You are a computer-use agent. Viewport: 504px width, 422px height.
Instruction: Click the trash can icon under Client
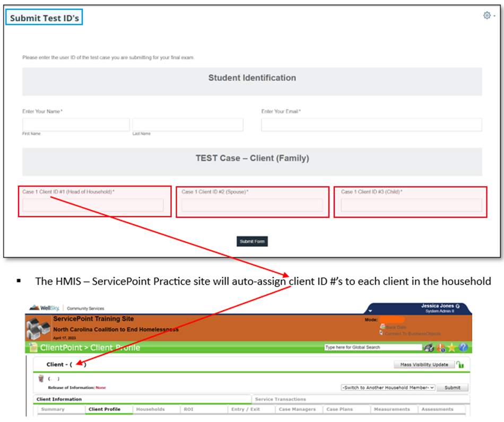[x=41, y=379]
